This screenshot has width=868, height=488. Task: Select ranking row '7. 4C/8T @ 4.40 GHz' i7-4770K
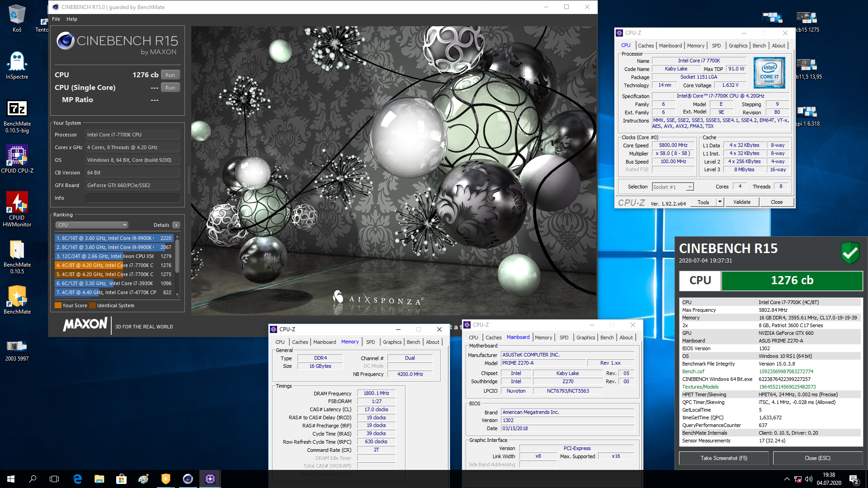(x=114, y=292)
